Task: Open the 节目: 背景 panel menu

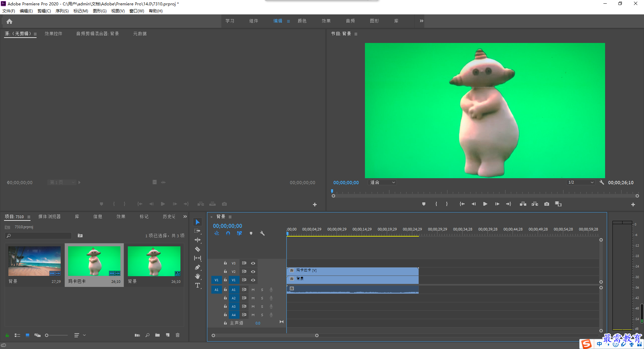Action: click(356, 34)
